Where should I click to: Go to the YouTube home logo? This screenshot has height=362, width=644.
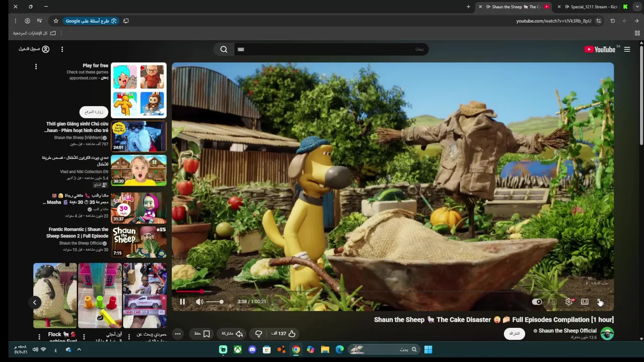tap(600, 49)
